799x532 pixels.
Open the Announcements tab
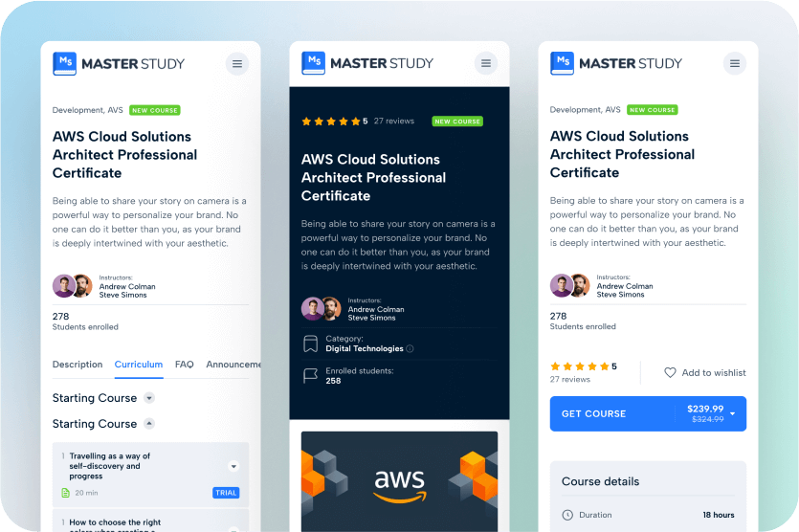click(x=233, y=365)
